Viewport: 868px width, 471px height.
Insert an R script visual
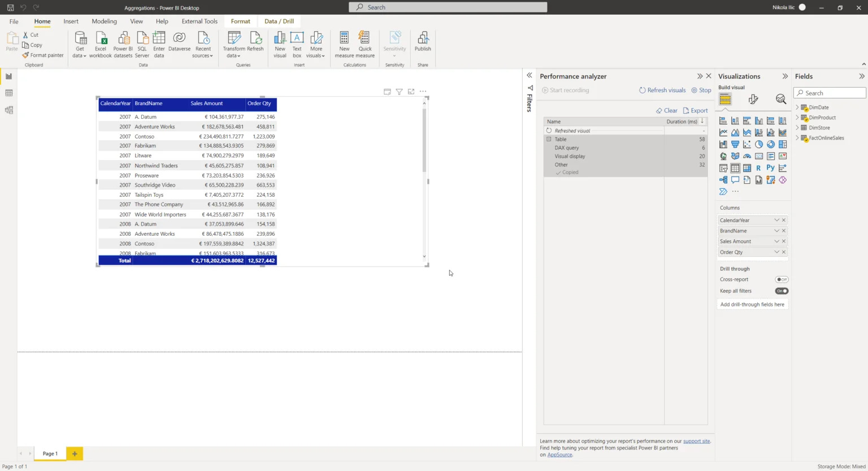[758, 168]
